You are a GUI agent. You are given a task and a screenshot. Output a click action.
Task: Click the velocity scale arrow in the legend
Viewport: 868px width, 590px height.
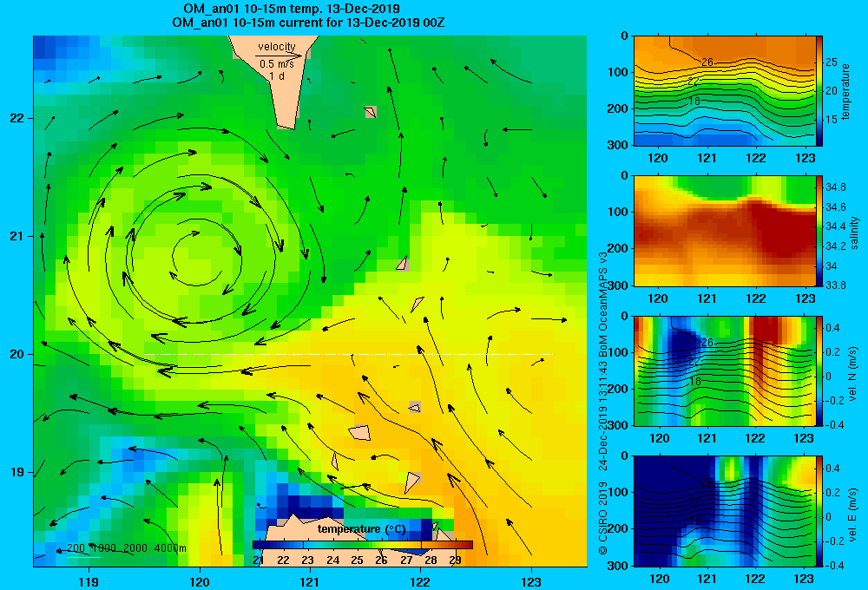[279, 56]
